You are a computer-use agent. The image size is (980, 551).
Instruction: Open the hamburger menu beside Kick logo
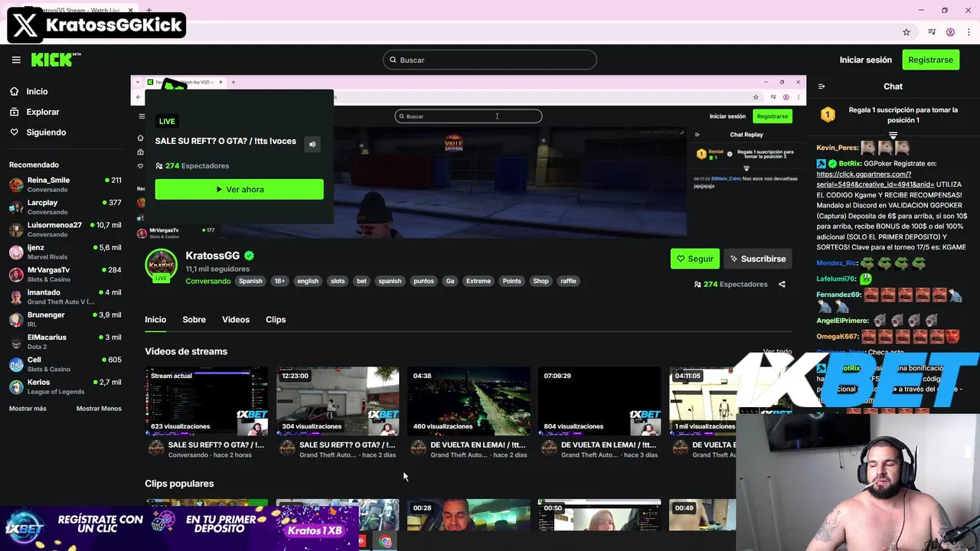click(16, 60)
